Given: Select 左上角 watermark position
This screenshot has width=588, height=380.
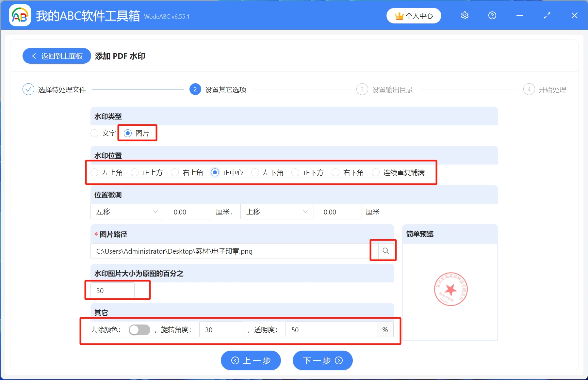Looking at the screenshot, I should point(94,172).
